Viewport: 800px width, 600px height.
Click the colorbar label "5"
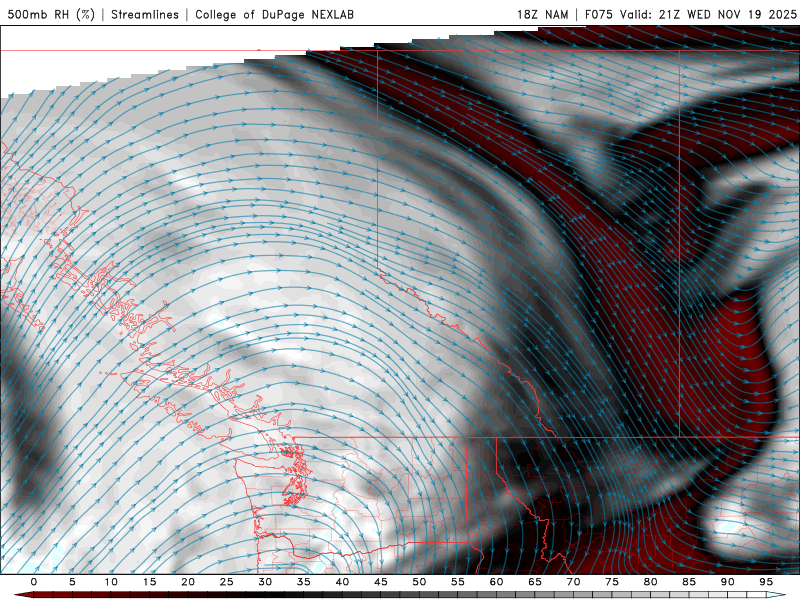tap(72, 582)
